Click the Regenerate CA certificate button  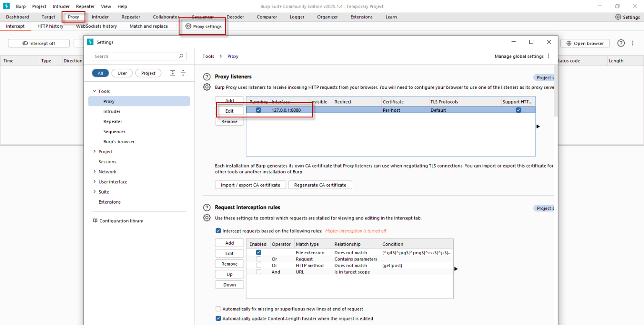pos(320,185)
